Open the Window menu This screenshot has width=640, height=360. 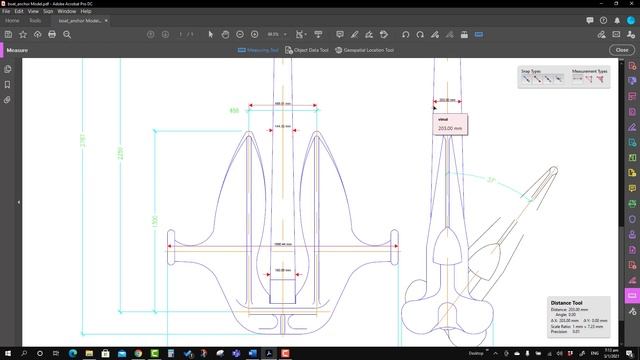tap(67, 11)
